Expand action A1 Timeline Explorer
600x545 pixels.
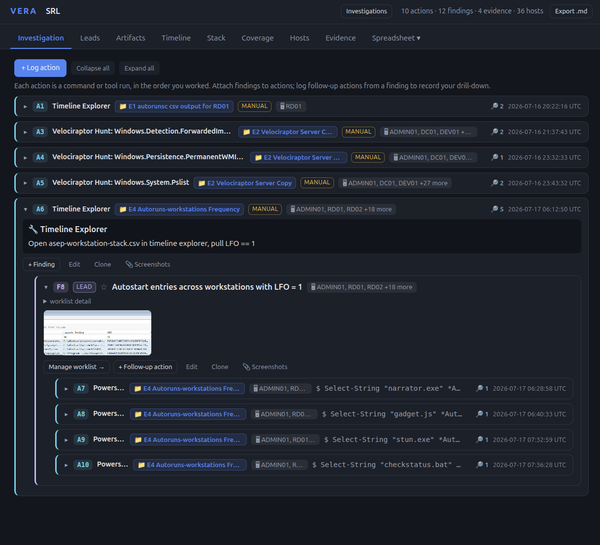tap(25, 106)
